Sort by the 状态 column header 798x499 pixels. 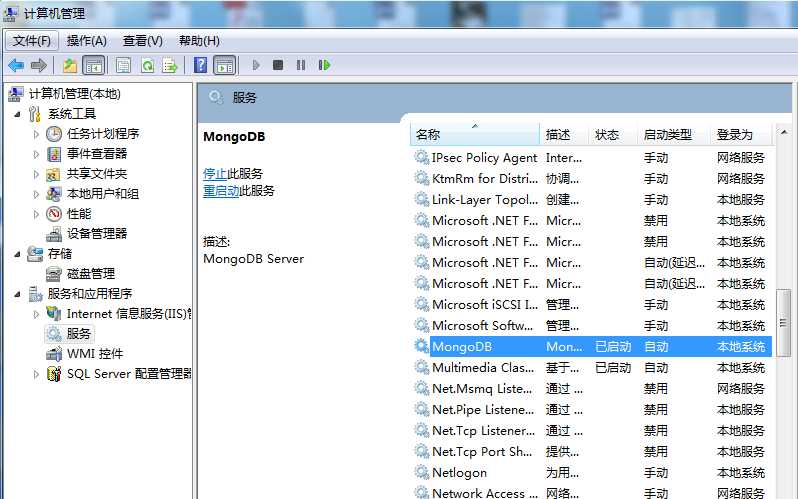coord(613,134)
